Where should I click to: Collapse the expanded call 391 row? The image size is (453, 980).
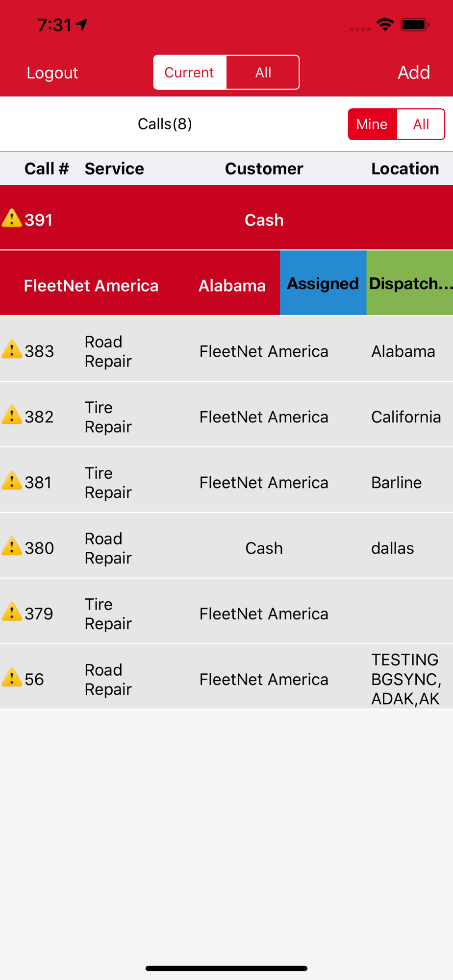(226, 218)
